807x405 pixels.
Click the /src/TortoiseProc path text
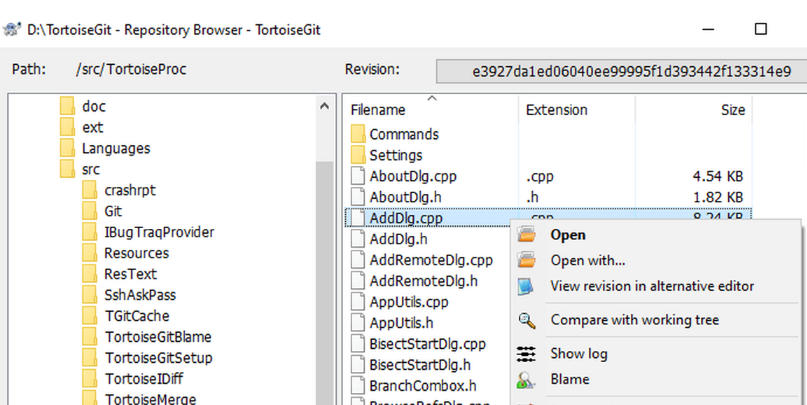[131, 69]
